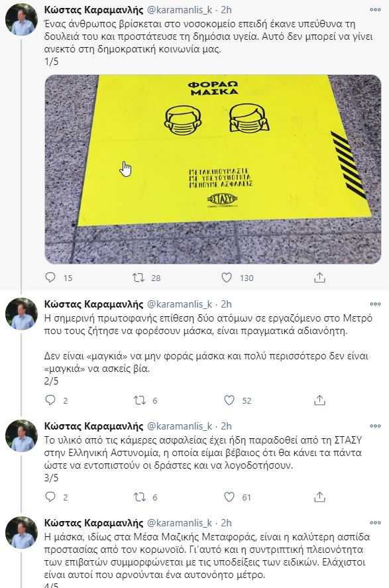Reply to the first tweet with 15 replies
Screen dimensions: 389x588
tap(50, 278)
